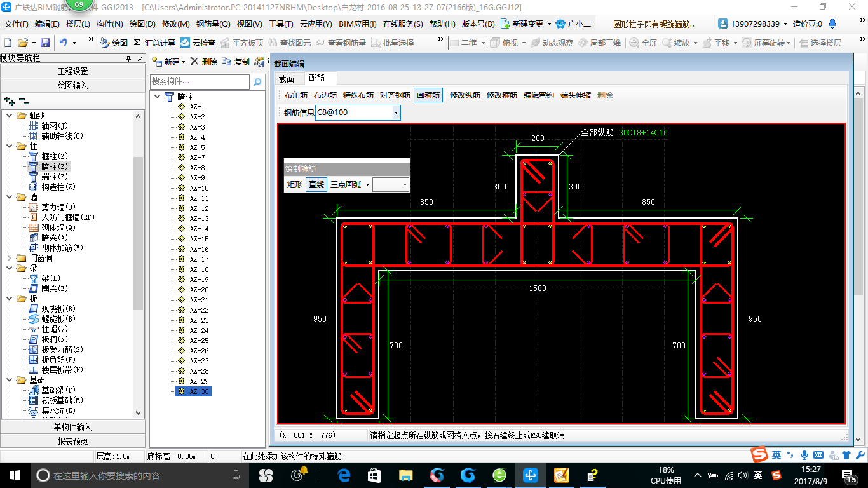The image size is (868, 488).
Task: Click the notification bell icon
Action: (x=832, y=24)
